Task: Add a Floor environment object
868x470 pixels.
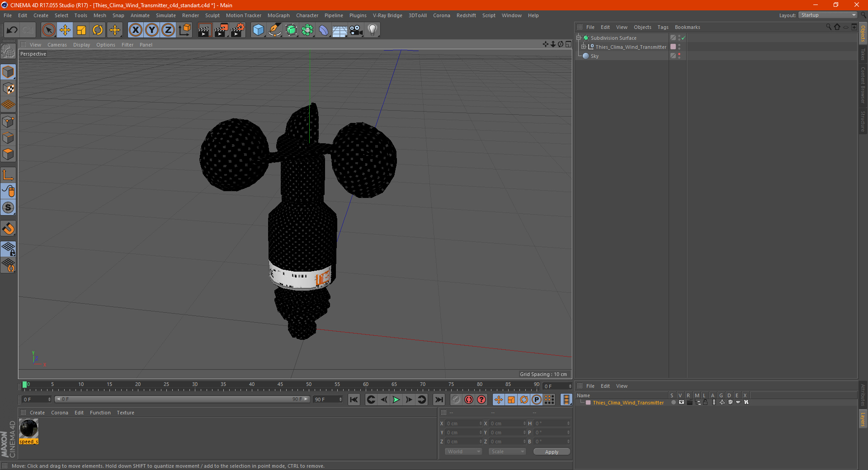Action: tap(340, 30)
